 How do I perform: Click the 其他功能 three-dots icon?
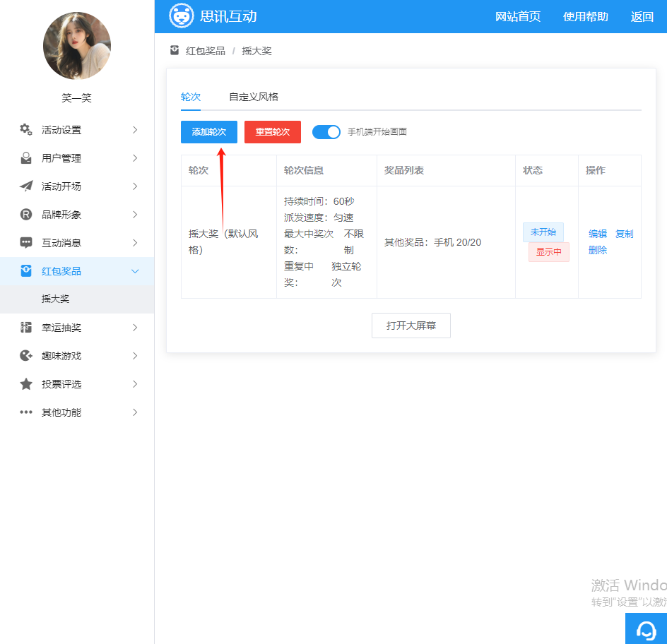pyautogui.click(x=26, y=412)
